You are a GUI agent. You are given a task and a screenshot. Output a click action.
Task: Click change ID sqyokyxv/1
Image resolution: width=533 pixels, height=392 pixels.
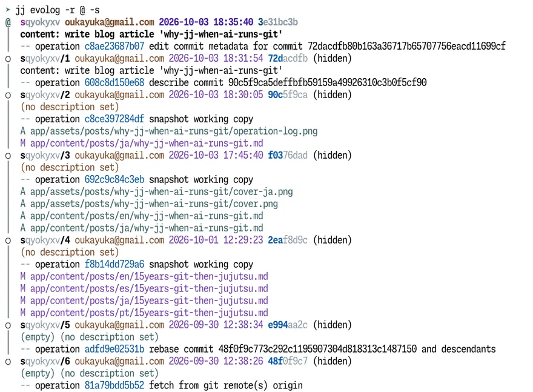[x=45, y=59]
